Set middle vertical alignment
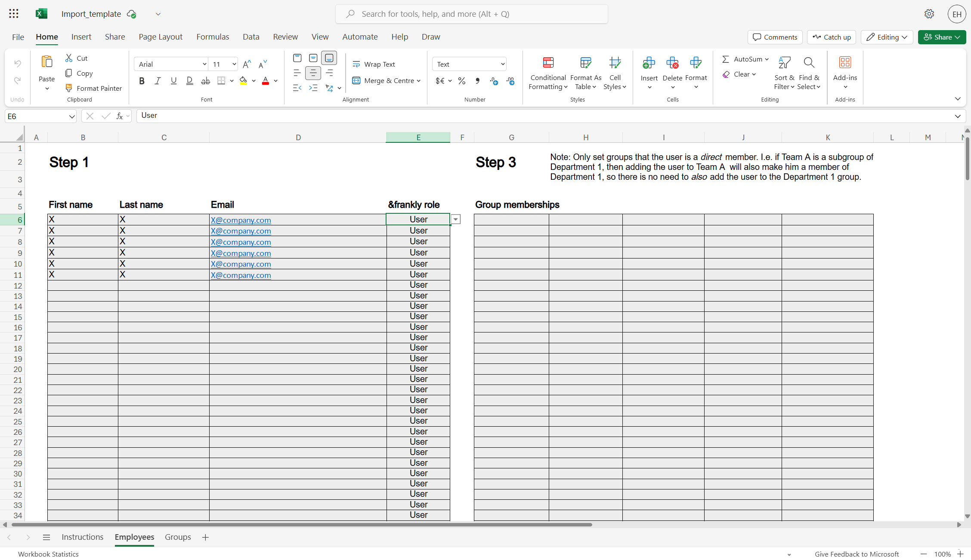 313,58
